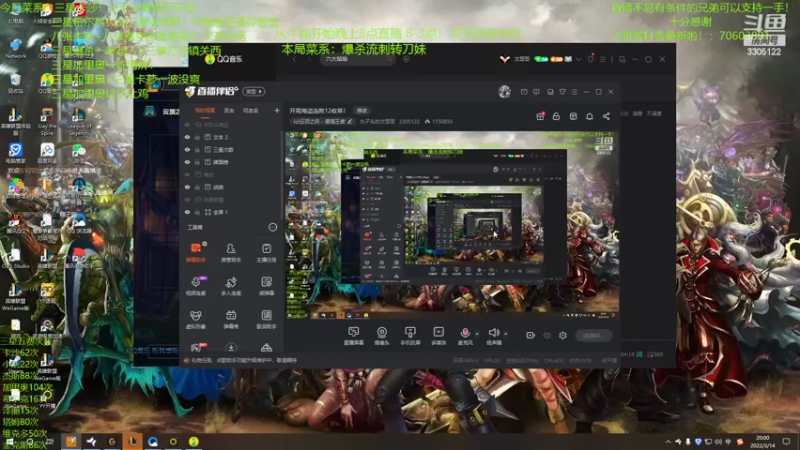Toggle preview eye icon in bottom bar
The height and width of the screenshot is (450, 800).
click(547, 335)
